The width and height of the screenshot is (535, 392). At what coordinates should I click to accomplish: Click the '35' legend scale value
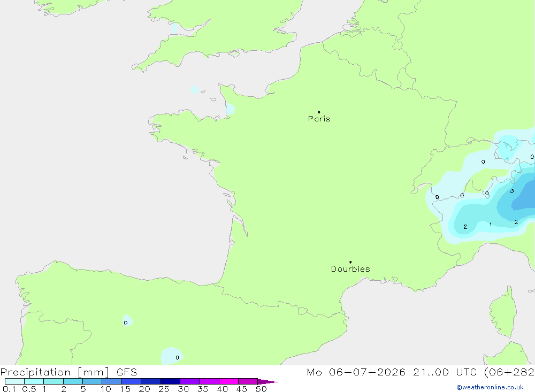tap(203, 389)
